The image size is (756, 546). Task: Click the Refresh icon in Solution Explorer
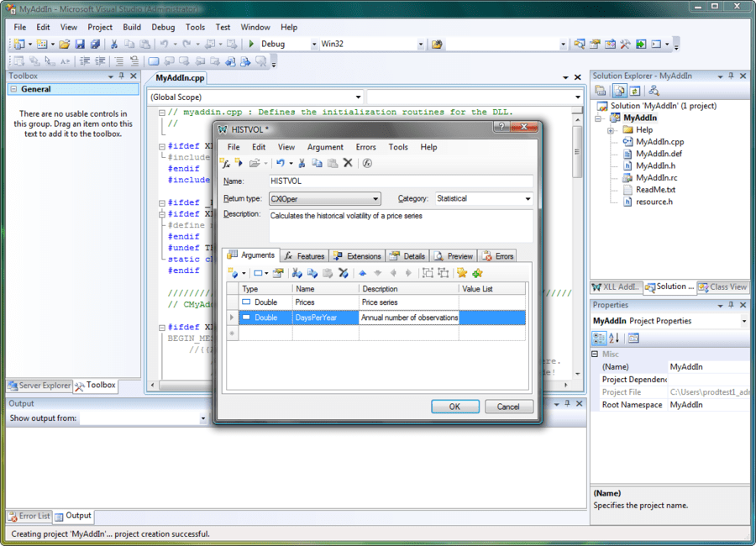point(633,90)
